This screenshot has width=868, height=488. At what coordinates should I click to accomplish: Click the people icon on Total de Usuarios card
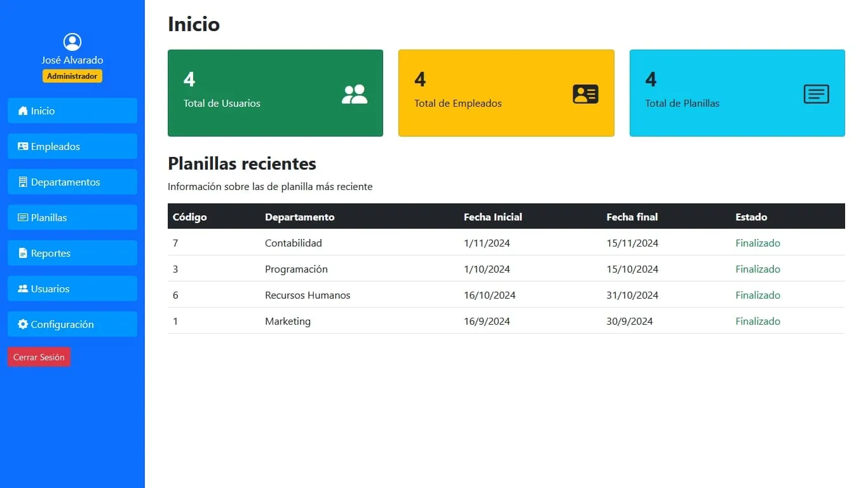tap(354, 93)
